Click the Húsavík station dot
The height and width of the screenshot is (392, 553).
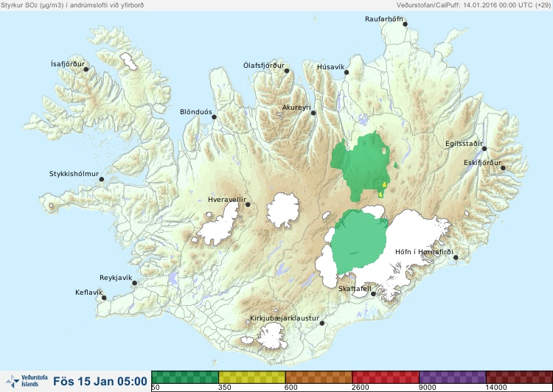pyautogui.click(x=347, y=72)
